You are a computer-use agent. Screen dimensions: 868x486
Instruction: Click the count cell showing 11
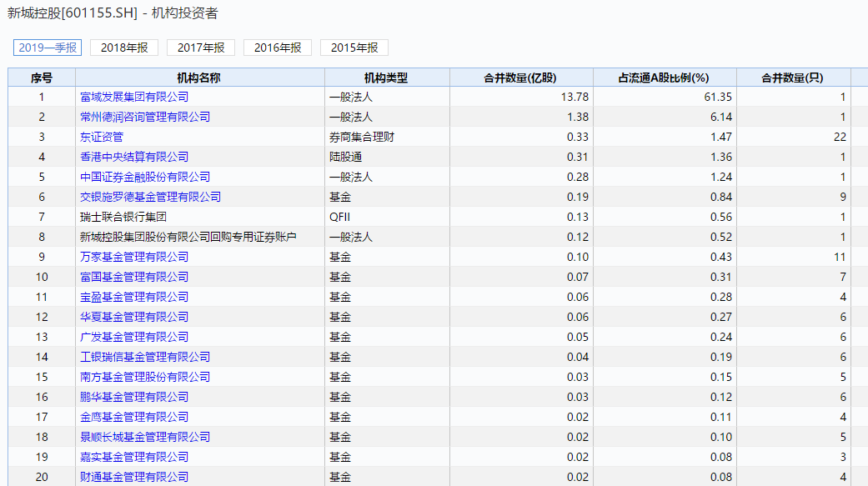(793, 257)
